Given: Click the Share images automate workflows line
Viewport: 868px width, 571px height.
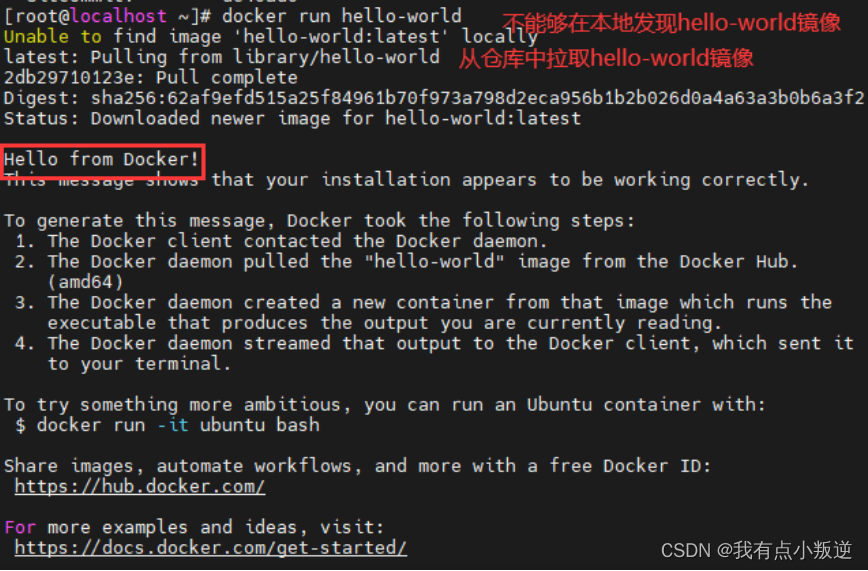Looking at the screenshot, I should [x=358, y=466].
